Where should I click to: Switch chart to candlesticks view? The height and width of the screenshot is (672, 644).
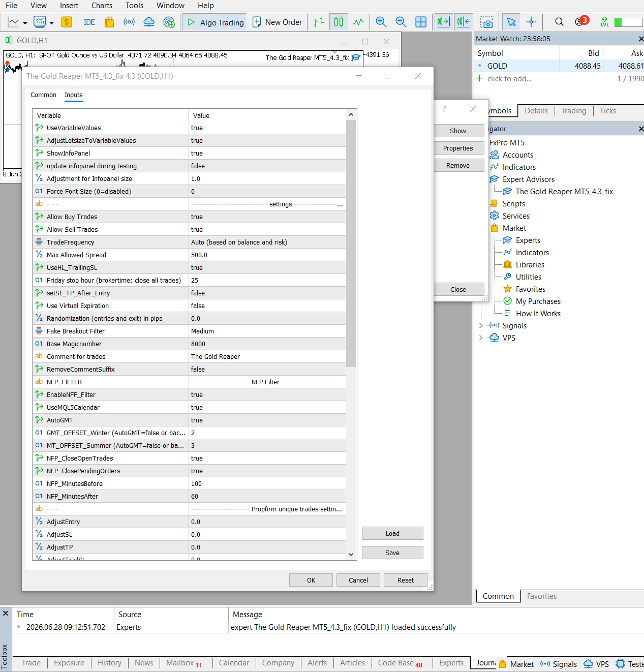339,22
